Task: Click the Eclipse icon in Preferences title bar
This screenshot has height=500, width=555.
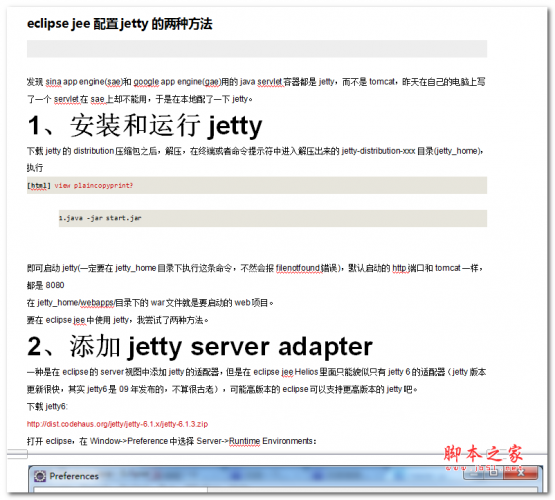Action: (40, 476)
